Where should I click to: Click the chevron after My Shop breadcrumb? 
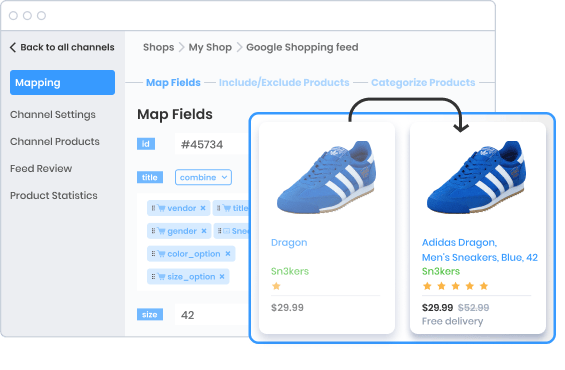tap(239, 47)
